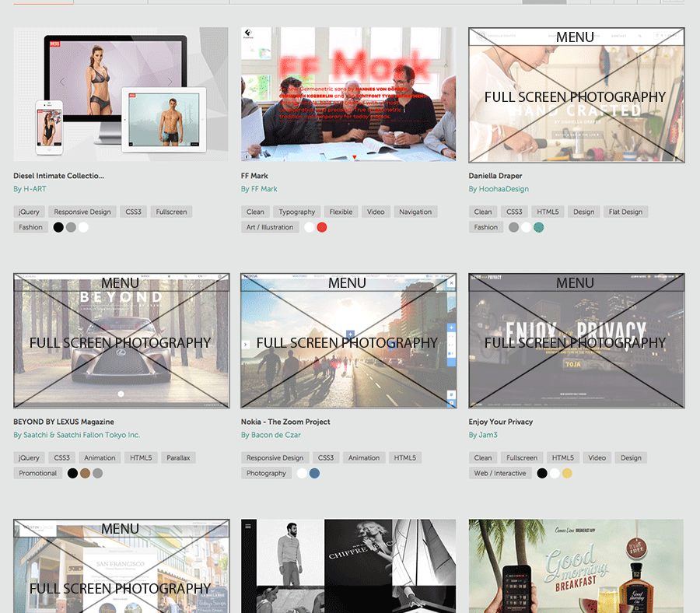Visit author By FF Mark
Image resolution: width=700 pixels, height=613 pixels.
259,189
